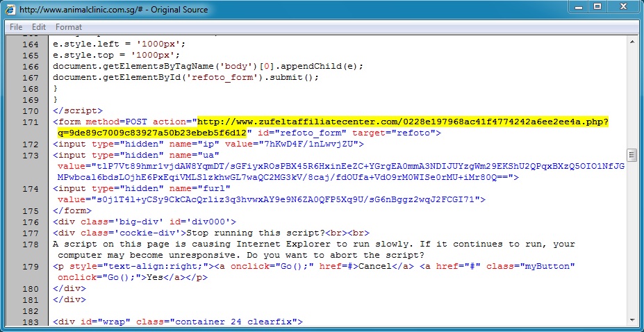Click line number 183
This screenshot has height=332, width=644.
coord(31,322)
